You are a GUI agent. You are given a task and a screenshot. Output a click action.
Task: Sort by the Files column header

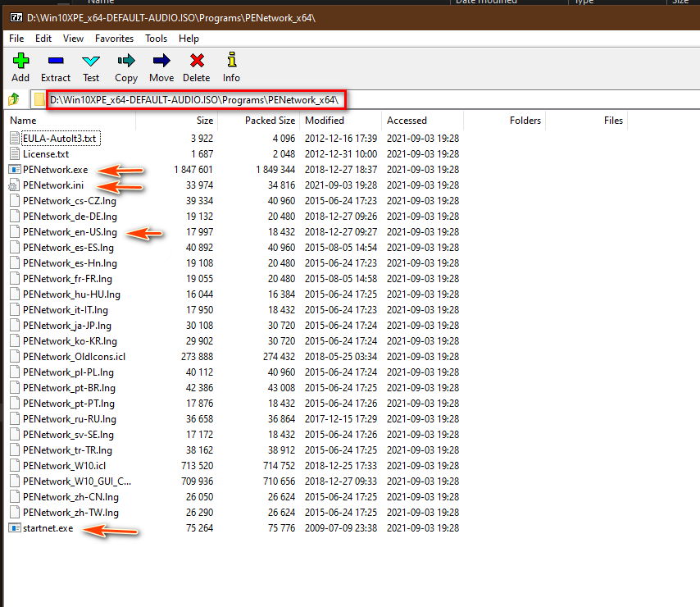click(586, 121)
